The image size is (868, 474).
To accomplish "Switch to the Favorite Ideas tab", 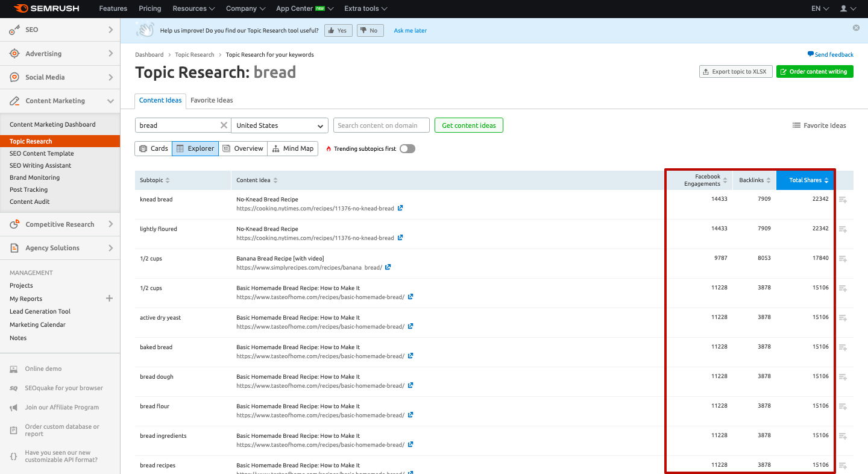I will pyautogui.click(x=212, y=100).
